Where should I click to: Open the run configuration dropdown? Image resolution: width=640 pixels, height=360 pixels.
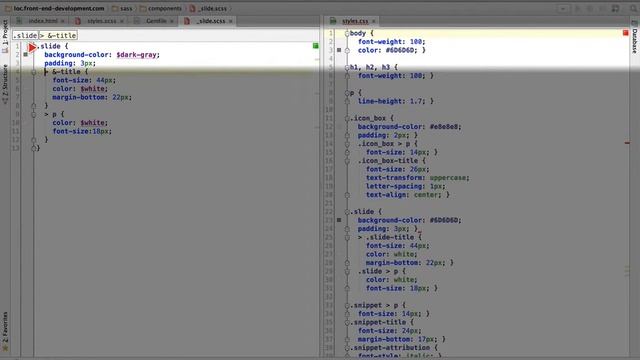coord(562,9)
